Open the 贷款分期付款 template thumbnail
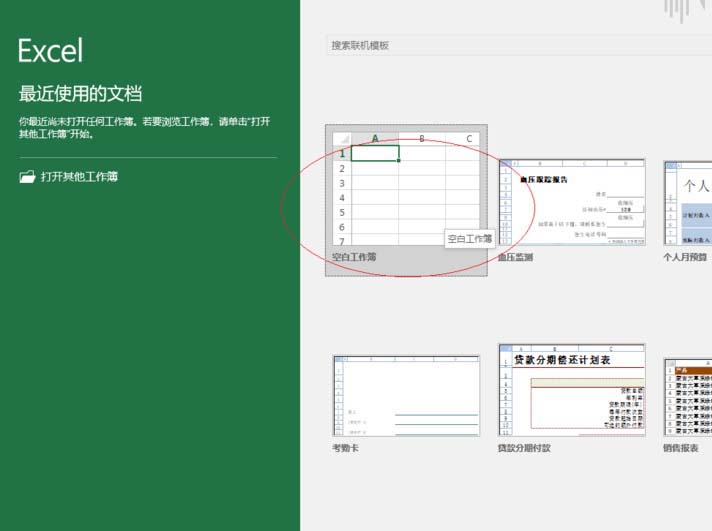712x531 pixels. pos(572,390)
